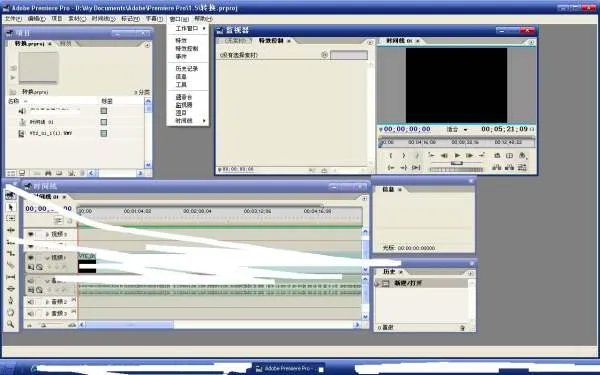This screenshot has height=375, width=600.
Task: Mute the Audio 2 track speaker
Action: click(31, 302)
